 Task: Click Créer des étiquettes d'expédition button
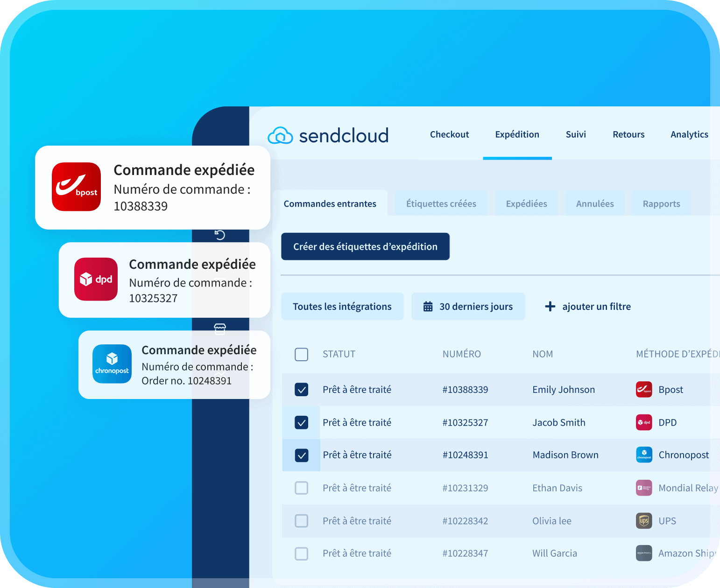365,246
